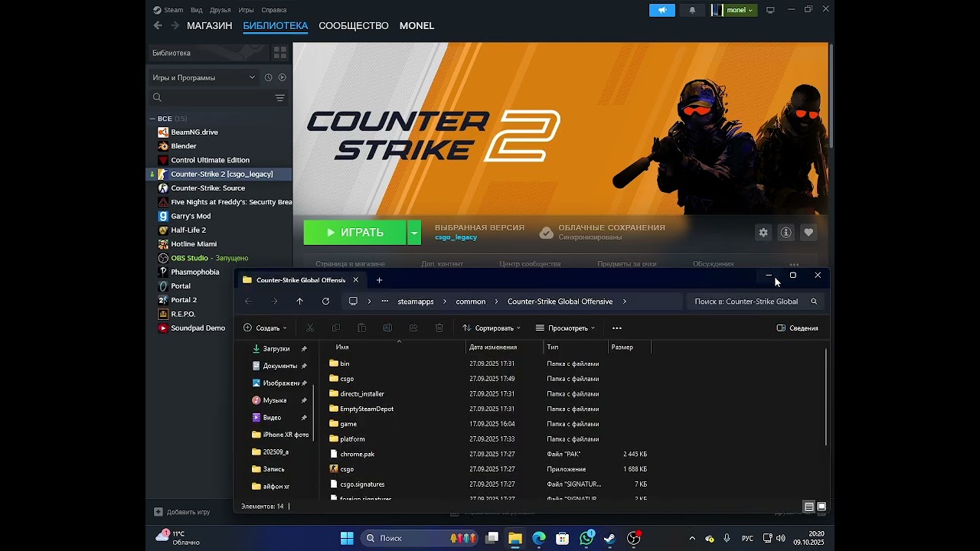Open advanced library filter icon

tap(280, 98)
